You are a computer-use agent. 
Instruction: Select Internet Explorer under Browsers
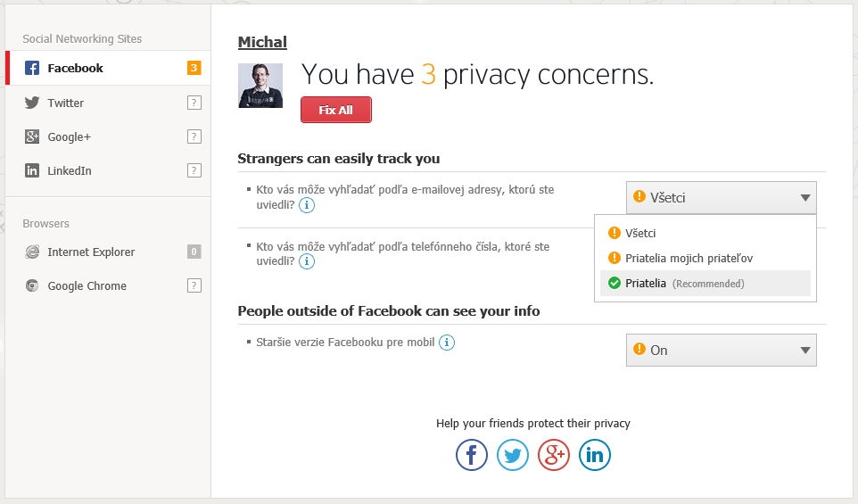click(91, 252)
